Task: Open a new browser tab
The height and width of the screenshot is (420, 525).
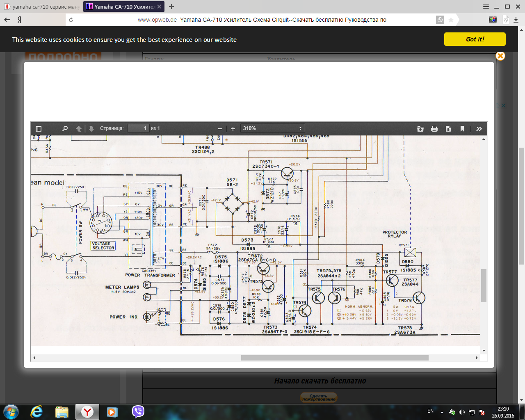Action: point(171,7)
